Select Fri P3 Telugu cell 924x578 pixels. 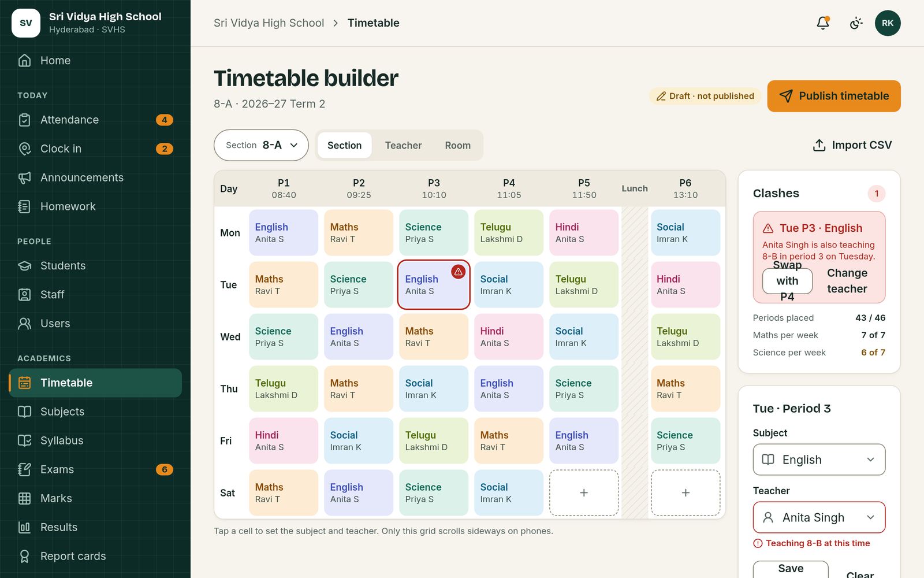click(434, 440)
